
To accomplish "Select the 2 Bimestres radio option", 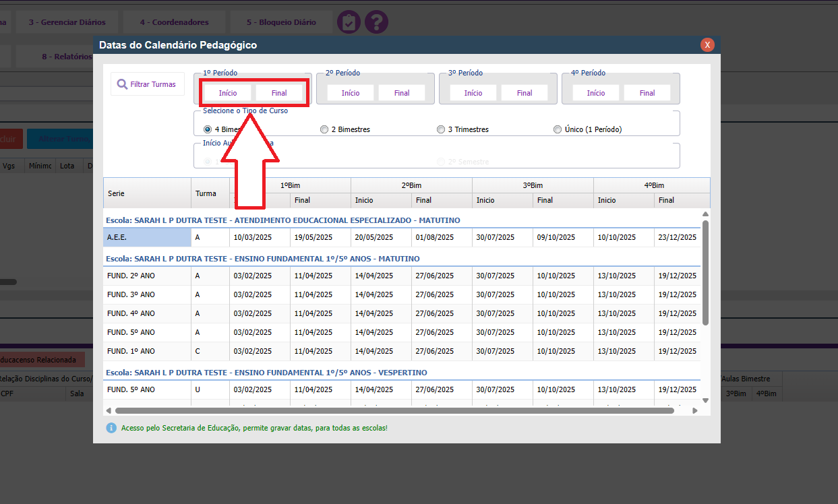I will point(324,129).
